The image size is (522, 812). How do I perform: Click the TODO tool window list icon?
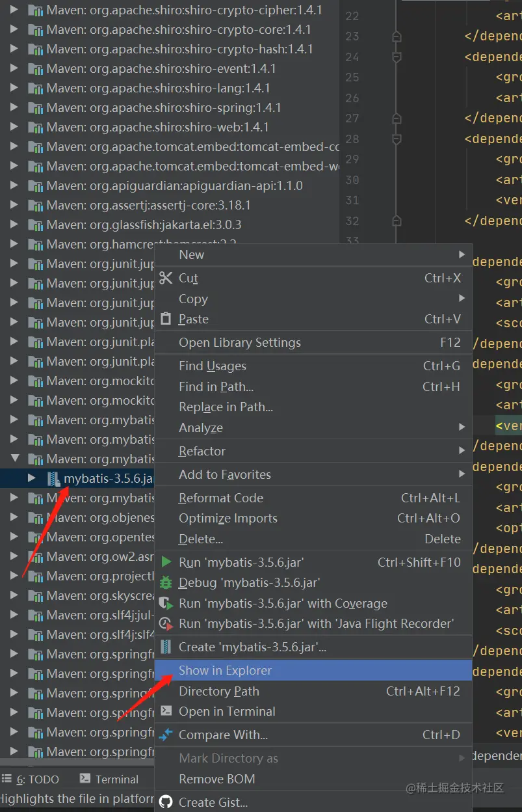7,779
